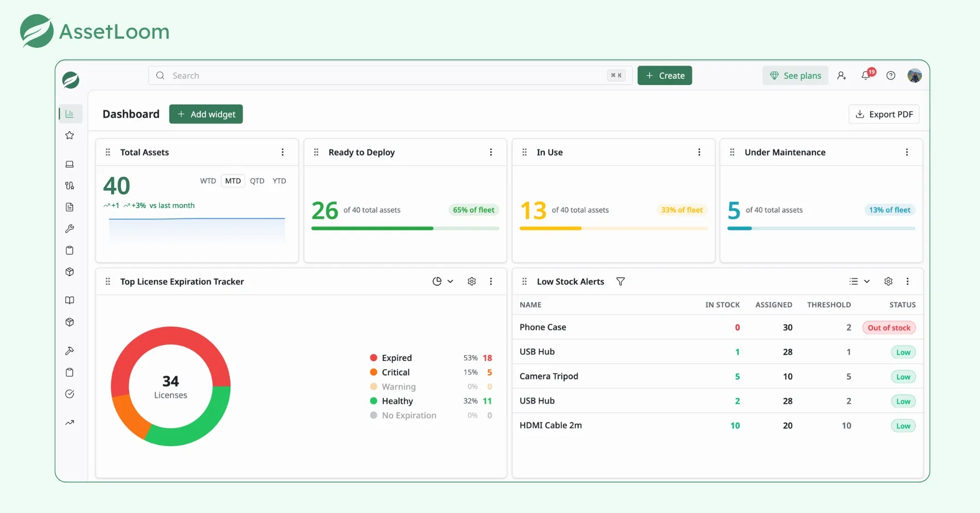Open the three-dot menu on Ready to Deploy
This screenshot has width=980, height=513.
(491, 152)
